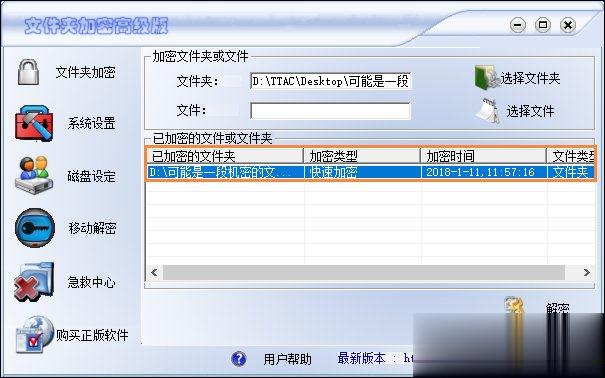
Task: Minimize the window with the minus button
Action: [518, 25]
